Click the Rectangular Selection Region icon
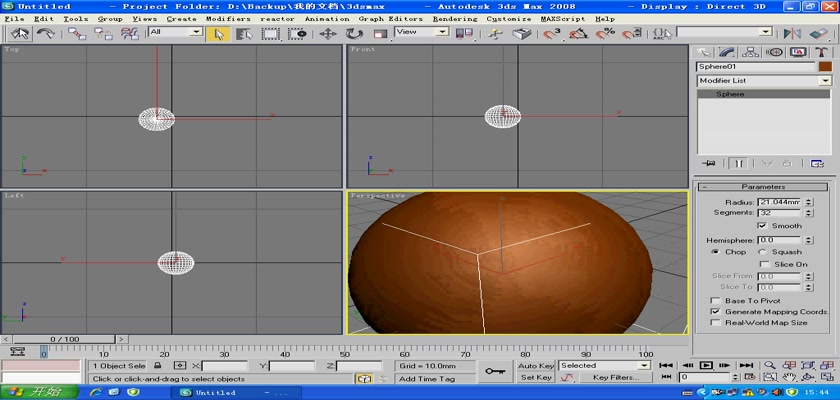 click(x=271, y=33)
